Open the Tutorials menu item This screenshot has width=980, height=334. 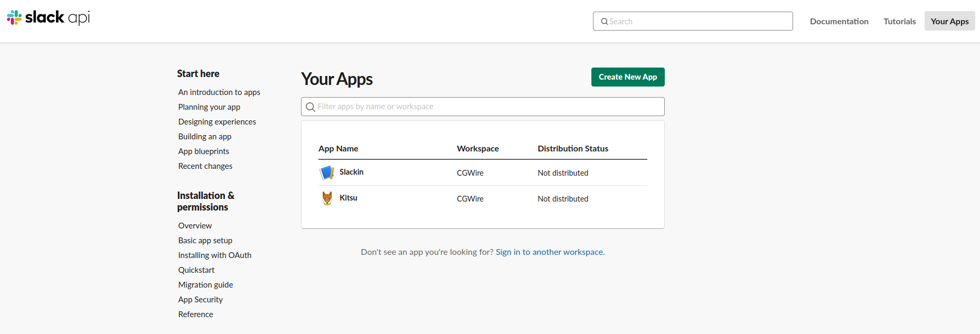(x=900, y=21)
